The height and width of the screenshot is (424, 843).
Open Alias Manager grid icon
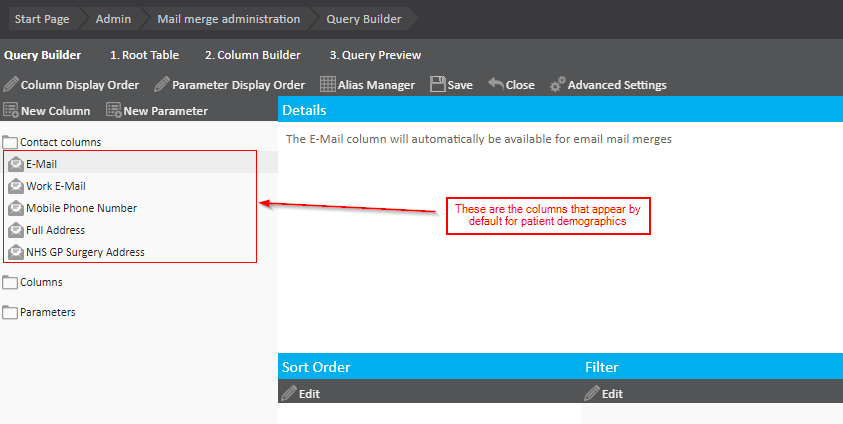(327, 85)
